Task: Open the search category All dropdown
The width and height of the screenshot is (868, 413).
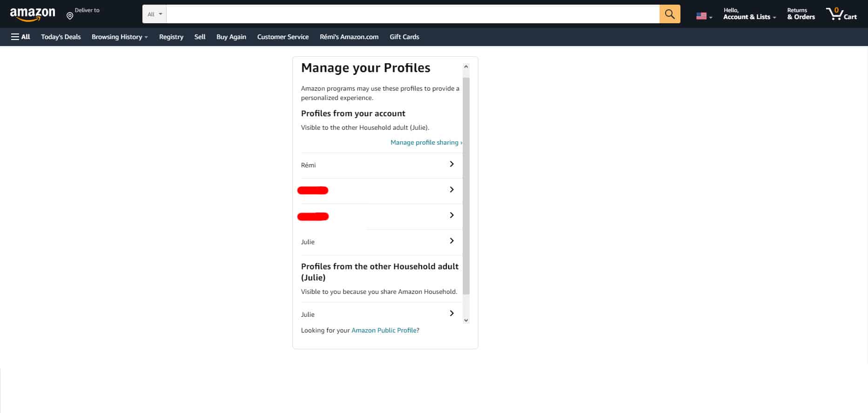Action: click(155, 14)
